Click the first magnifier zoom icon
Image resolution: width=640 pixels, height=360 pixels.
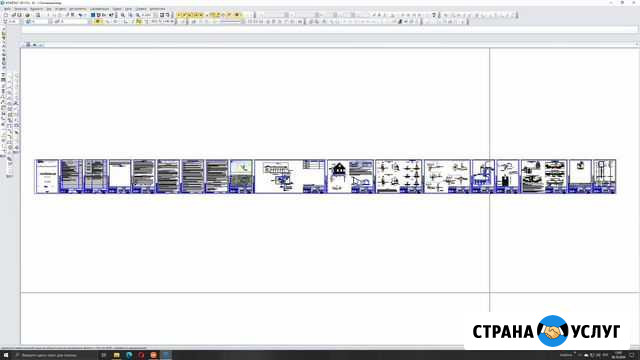pyautogui.click(x=122, y=15)
